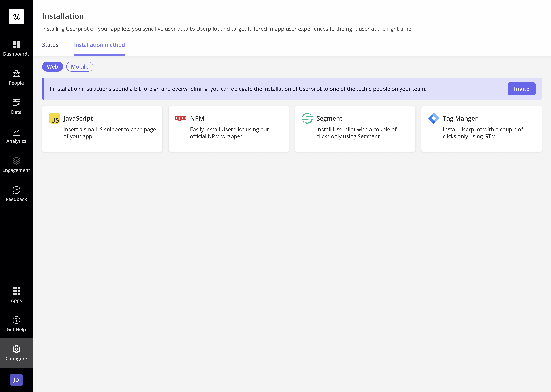Open the Configure gear icon
The width and height of the screenshot is (551, 392).
pyautogui.click(x=16, y=349)
